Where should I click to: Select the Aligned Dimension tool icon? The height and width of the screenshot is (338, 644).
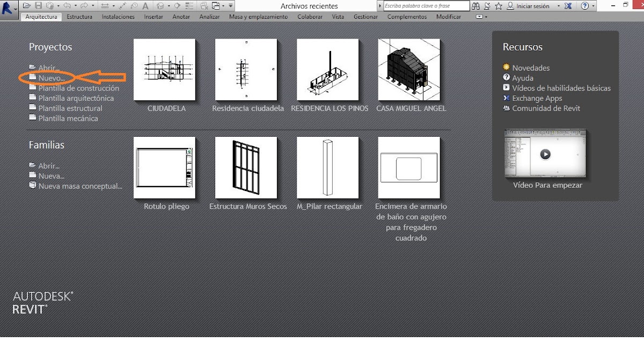click(105, 5)
